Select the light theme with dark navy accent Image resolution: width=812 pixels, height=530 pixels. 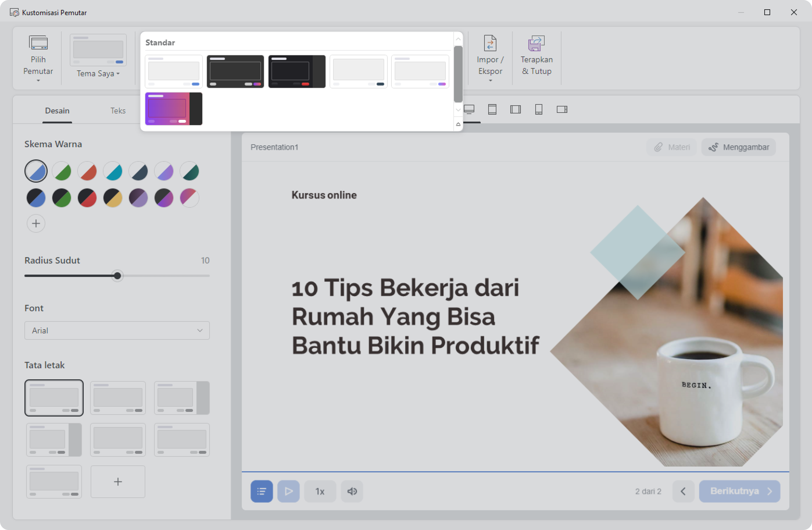tap(358, 71)
